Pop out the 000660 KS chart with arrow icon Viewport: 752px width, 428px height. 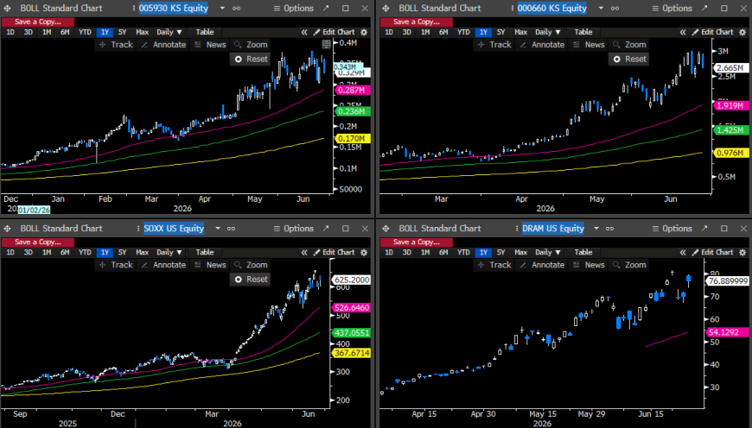tap(705, 8)
